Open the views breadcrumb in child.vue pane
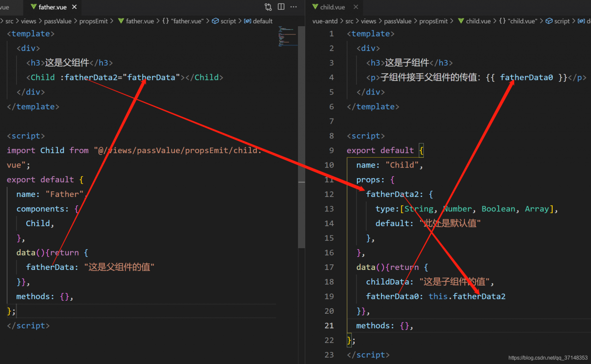Viewport: 591px width, 364px height. pos(368,21)
